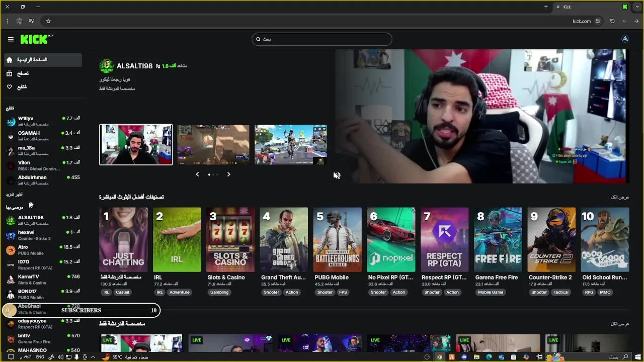Viewport: 644px width, 362px height.
Task: Click FPS tag under PUBG Mobile
Action: click(x=343, y=292)
